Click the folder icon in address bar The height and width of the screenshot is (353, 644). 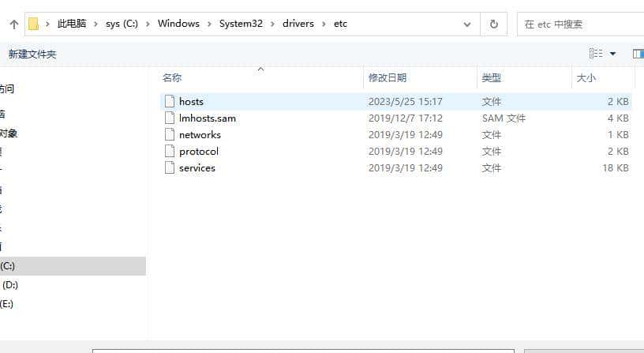[34, 24]
